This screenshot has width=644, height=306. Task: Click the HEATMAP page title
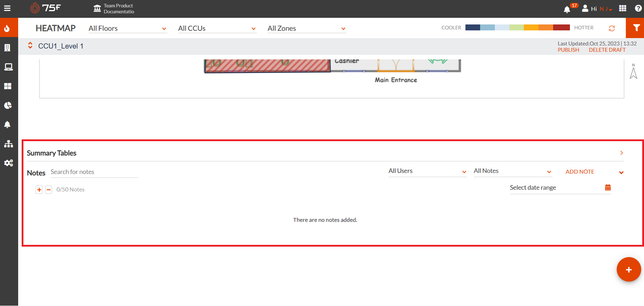56,28
